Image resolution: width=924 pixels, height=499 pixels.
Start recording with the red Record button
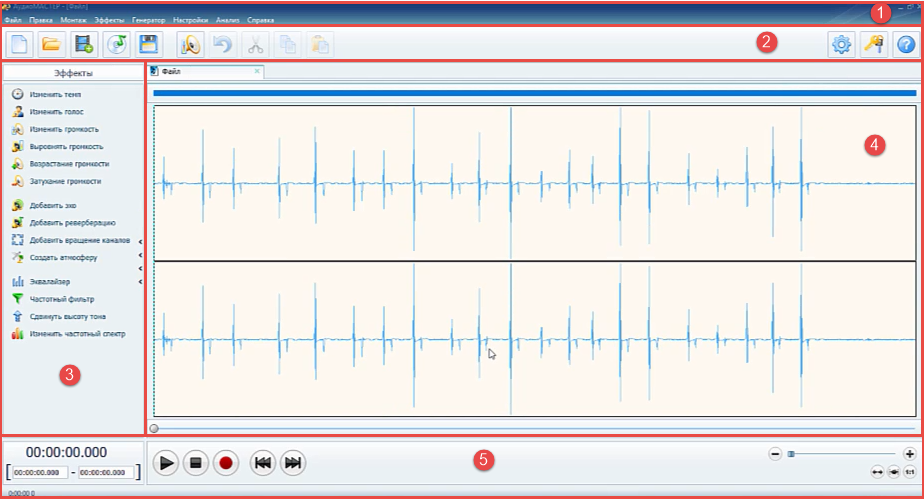[x=227, y=463]
